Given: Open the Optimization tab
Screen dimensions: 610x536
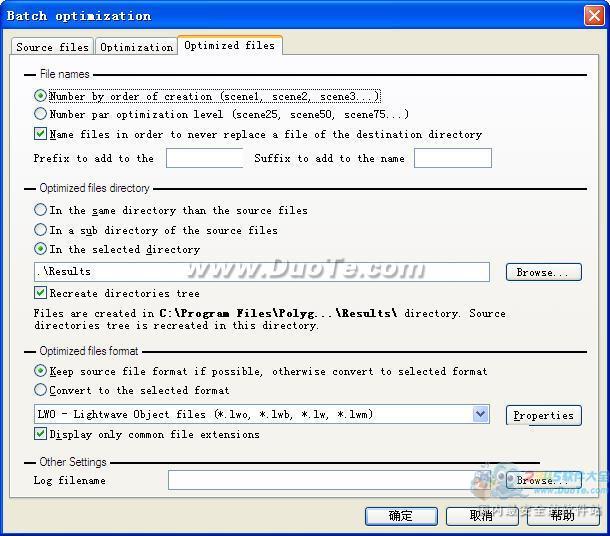Looking at the screenshot, I should click(136, 47).
